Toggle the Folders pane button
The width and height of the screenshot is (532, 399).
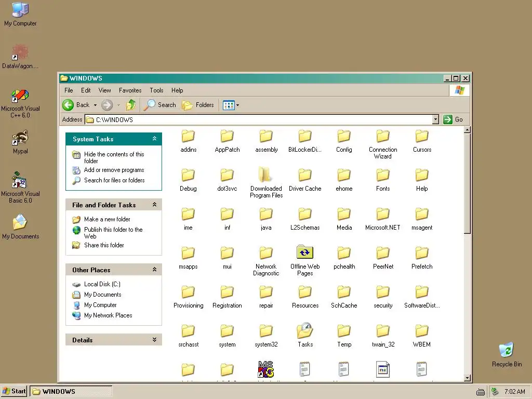[x=198, y=105]
